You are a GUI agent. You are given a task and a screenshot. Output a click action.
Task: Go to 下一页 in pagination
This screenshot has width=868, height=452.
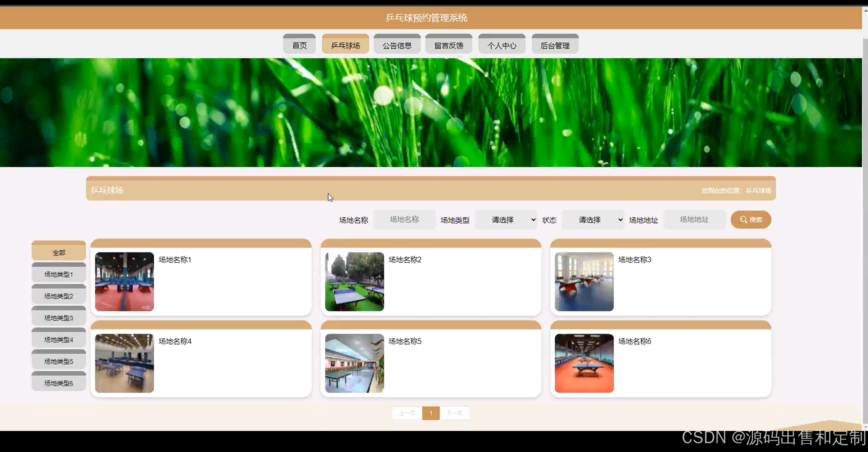click(x=454, y=413)
